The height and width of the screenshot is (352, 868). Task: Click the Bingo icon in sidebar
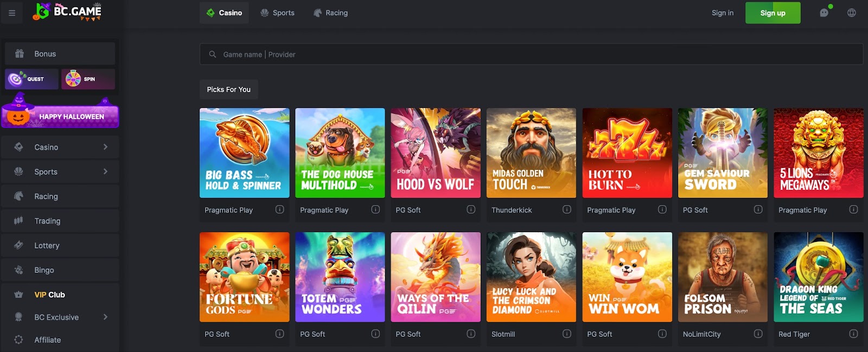click(18, 270)
